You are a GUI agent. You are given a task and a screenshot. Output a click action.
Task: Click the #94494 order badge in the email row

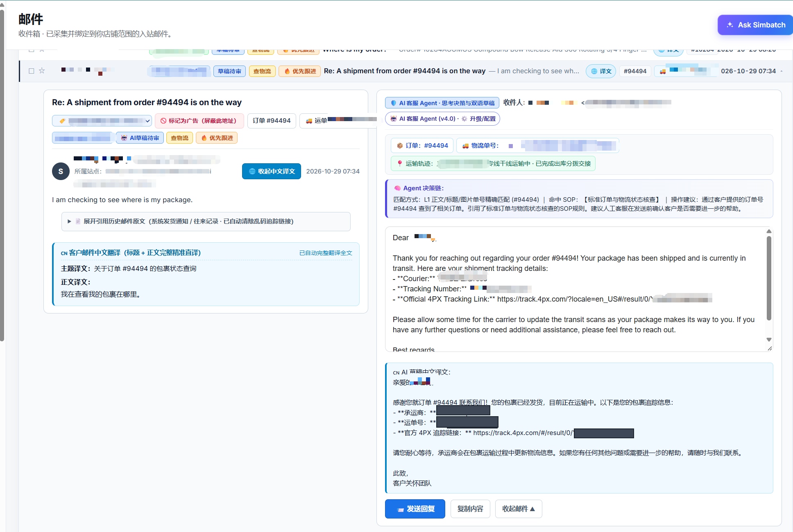coord(635,71)
